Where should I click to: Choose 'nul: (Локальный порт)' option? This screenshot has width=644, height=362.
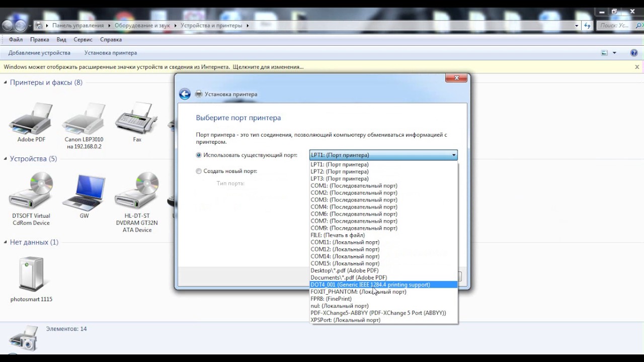click(x=384, y=306)
